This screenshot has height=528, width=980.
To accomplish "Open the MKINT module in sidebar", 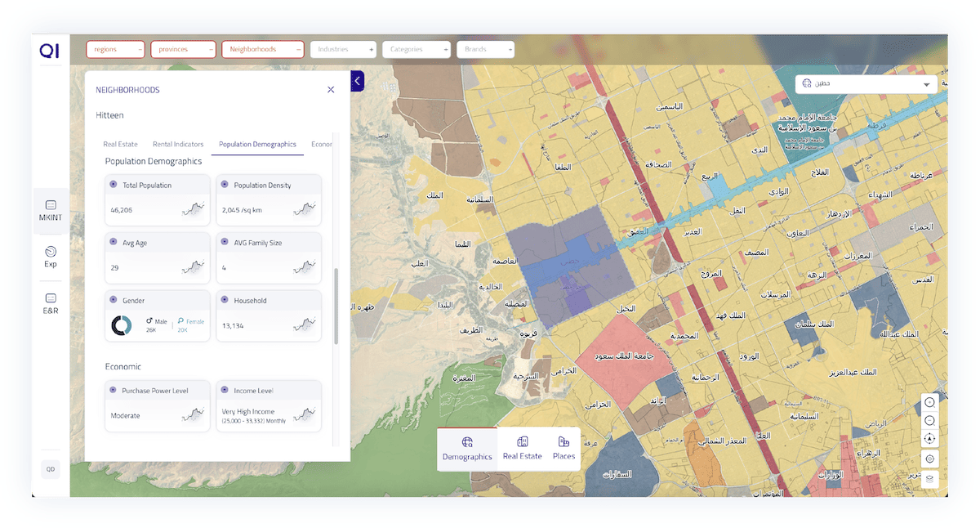I will tap(51, 210).
